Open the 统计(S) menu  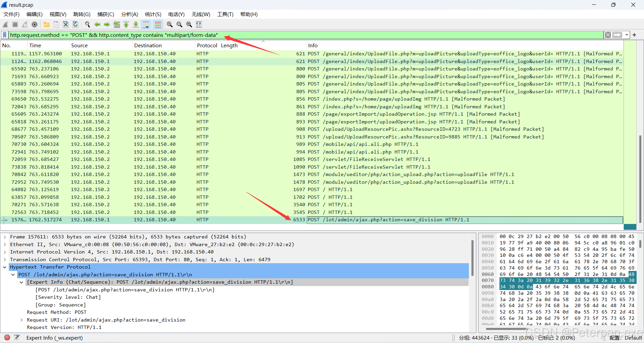click(x=153, y=14)
